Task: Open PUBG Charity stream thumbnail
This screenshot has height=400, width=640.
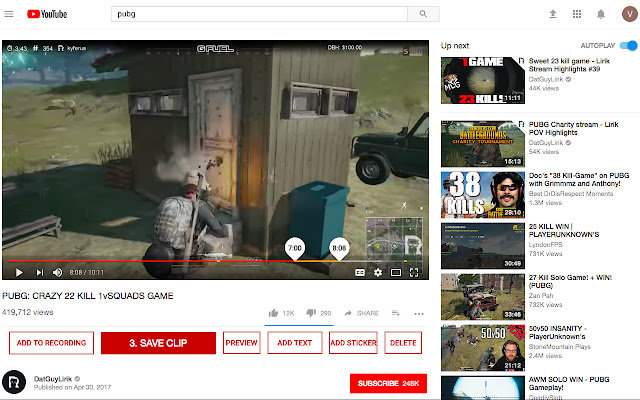Action: pyautogui.click(x=482, y=144)
